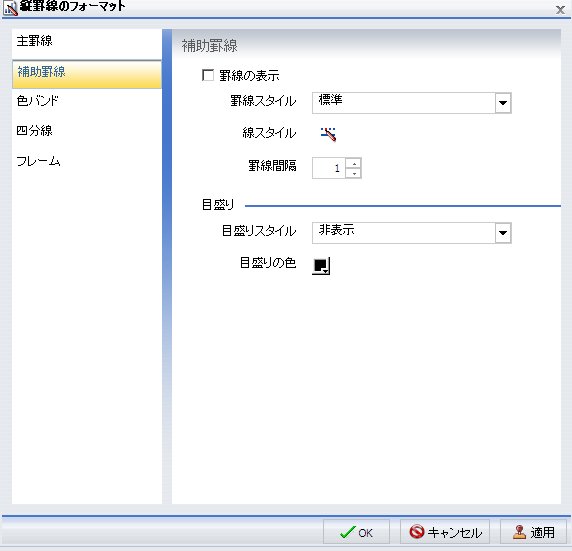572x551 pixels.
Task: Click the dialog title bar chart icon
Action: [10, 8]
